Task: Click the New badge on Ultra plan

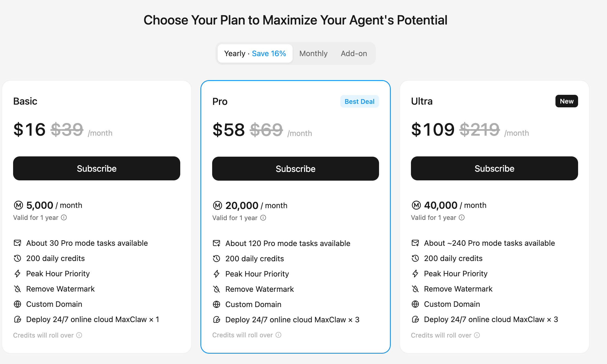Action: 566,101
